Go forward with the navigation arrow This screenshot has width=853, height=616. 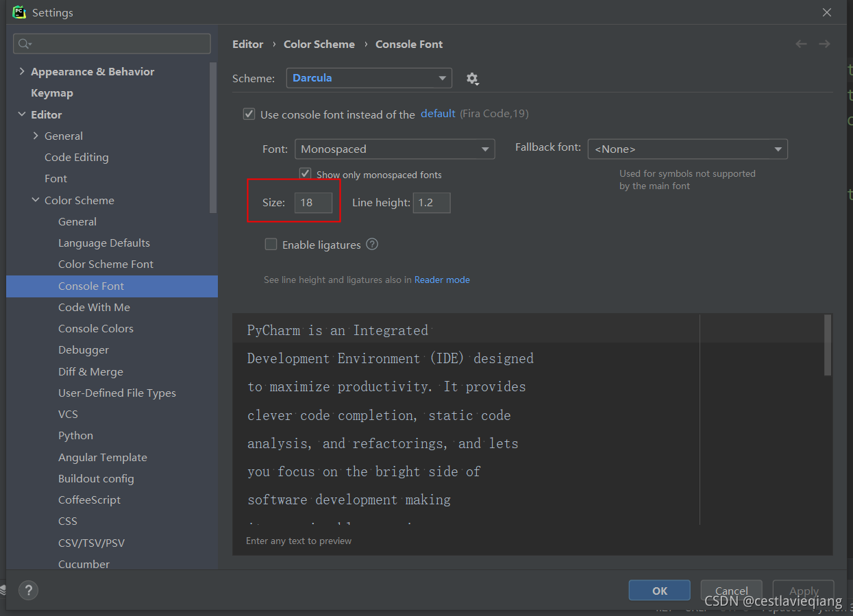pyautogui.click(x=824, y=44)
